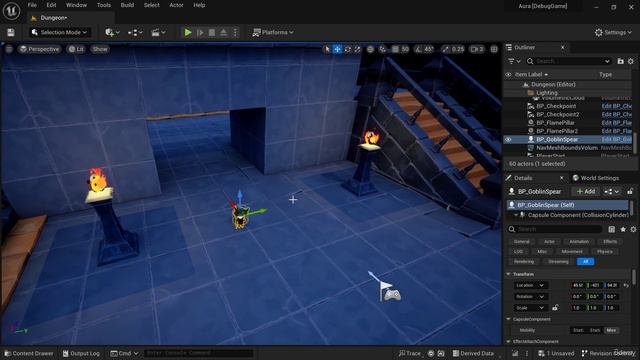640x360 pixels.
Task: Toggle rotation snapping angle icon
Action: tap(418, 49)
